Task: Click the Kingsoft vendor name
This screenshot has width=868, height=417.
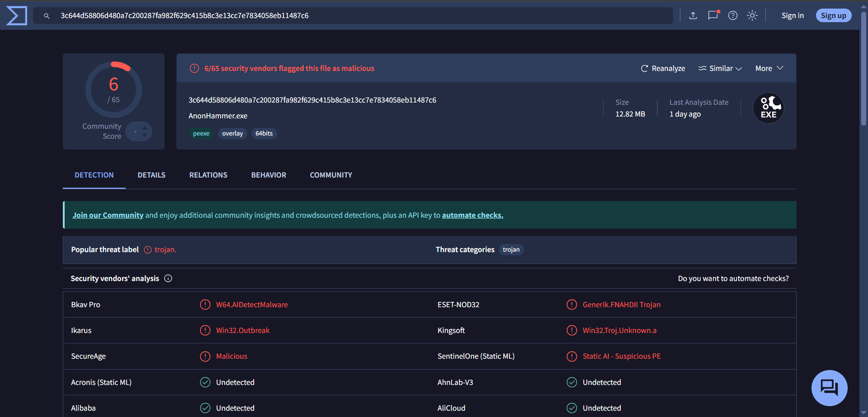Action: 451,330
